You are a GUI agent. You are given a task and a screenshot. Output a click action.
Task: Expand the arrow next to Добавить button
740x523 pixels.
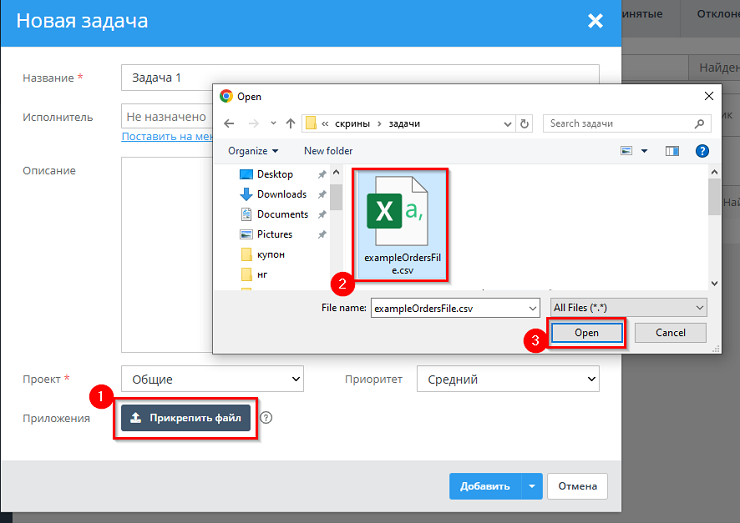tap(532, 487)
